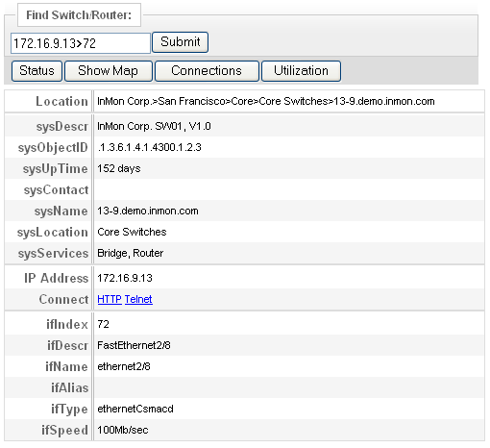
Task: Open the Connections view
Action: tap(207, 71)
